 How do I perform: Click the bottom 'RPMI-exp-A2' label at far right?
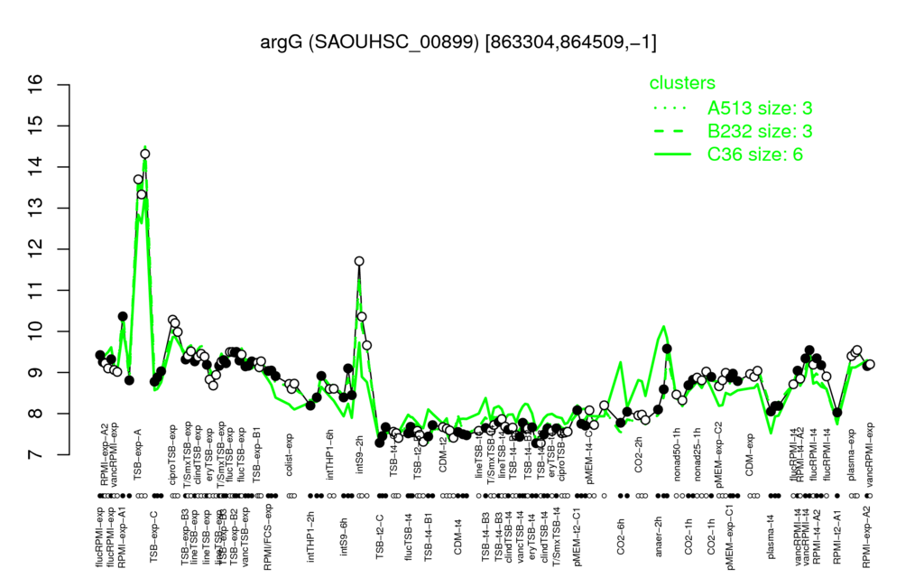pos(865,536)
